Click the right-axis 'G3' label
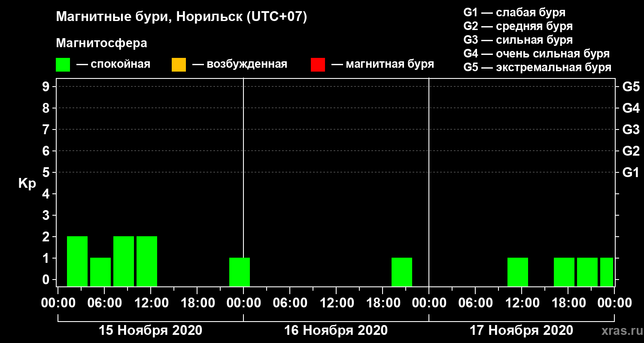The image size is (644, 343). click(631, 129)
